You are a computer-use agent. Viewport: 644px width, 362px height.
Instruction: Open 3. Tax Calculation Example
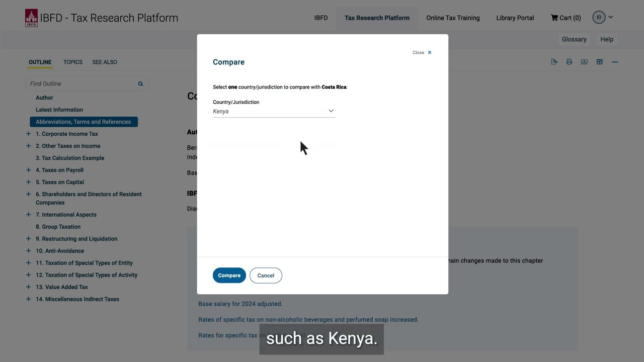pos(70,158)
